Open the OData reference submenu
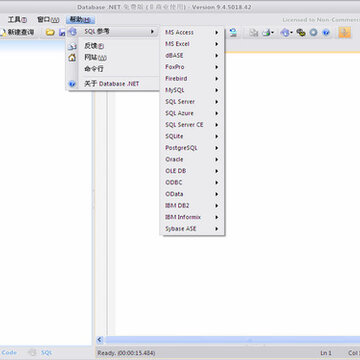Viewport: 360px width, 360px height. click(x=192, y=194)
